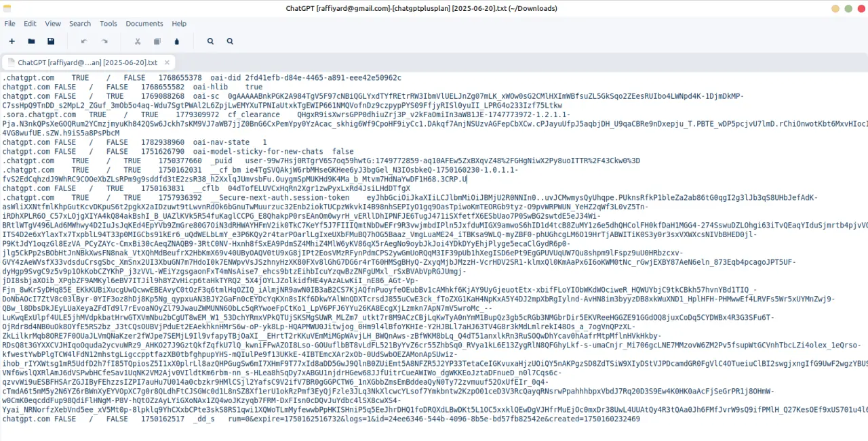Click the timestamp 1782938960
The width and height of the screenshot is (868, 441).
[163, 143]
